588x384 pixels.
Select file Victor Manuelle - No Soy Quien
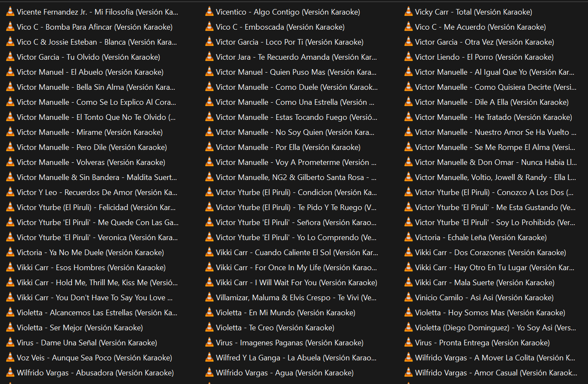[x=290, y=132]
